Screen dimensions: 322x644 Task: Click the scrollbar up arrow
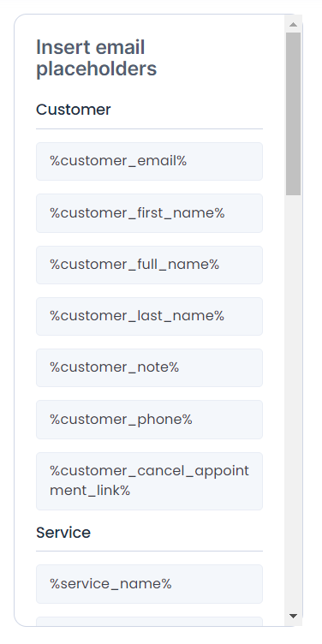[x=293, y=25]
